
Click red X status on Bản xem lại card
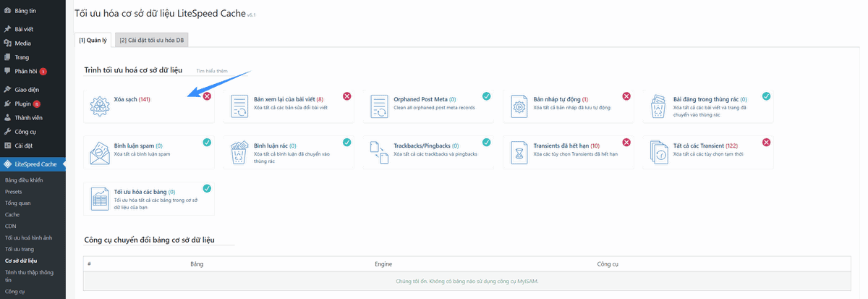[346, 96]
